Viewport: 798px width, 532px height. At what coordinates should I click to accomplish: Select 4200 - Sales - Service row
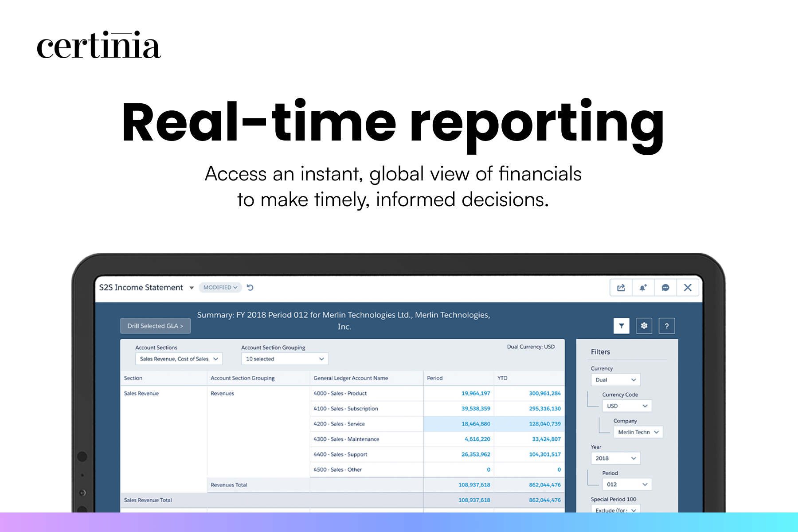coord(437,424)
